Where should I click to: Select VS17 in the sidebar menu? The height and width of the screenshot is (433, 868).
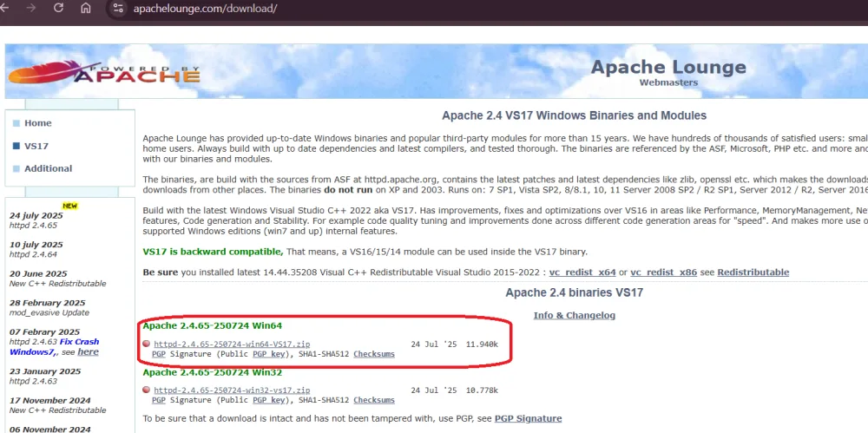[36, 146]
